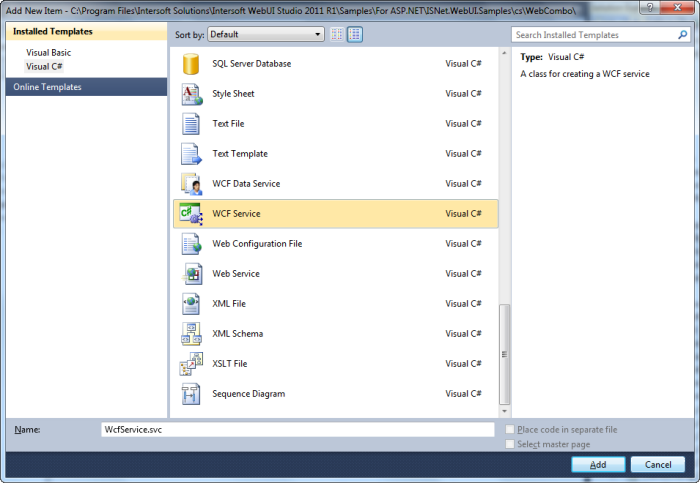Toggle Place code in separate file checkbox
The image size is (700, 483).
tap(510, 430)
